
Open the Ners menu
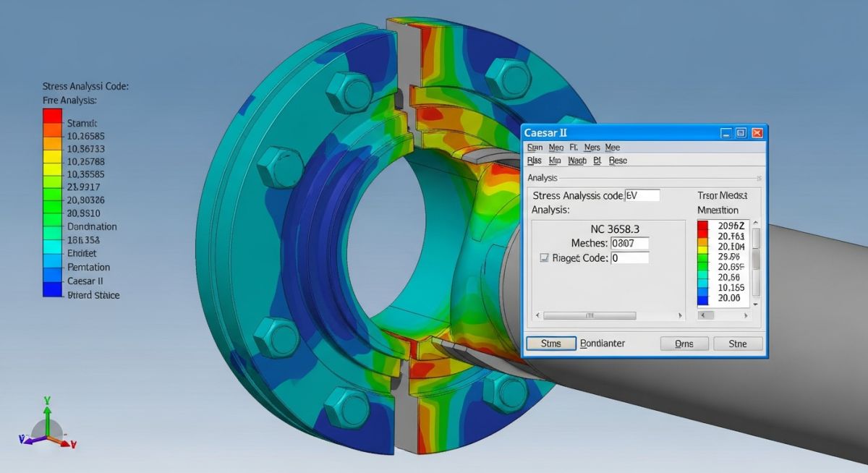(x=592, y=147)
